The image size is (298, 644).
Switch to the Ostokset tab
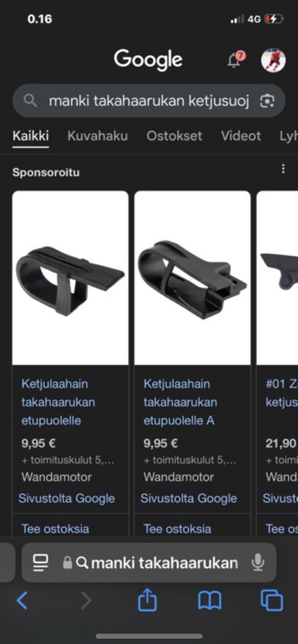tap(174, 136)
